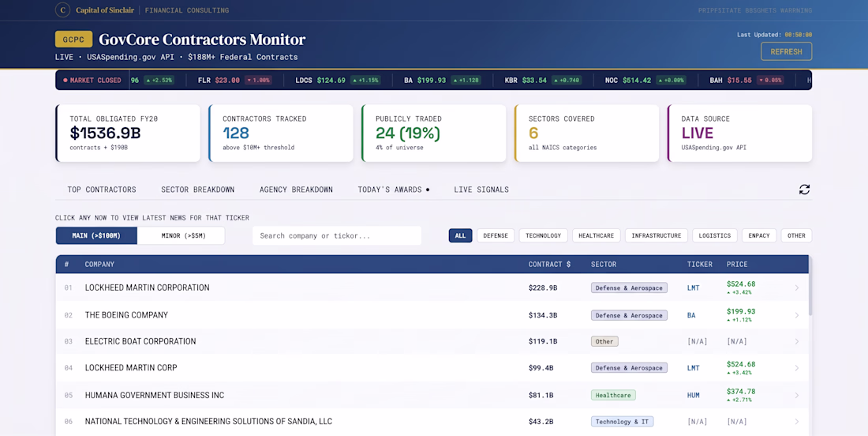The height and width of the screenshot is (436, 868).
Task: Click Defense & Aerospace tag in Lockheed Martin Corp row
Action: click(x=629, y=368)
